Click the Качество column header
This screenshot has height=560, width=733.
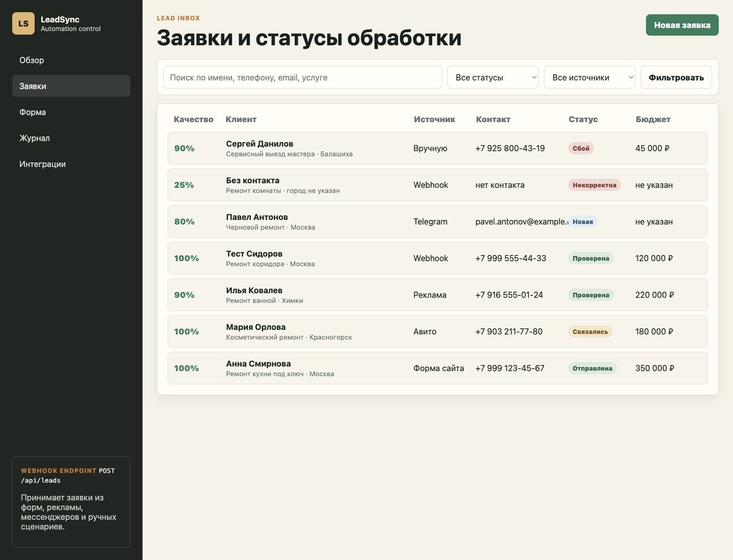pyautogui.click(x=193, y=119)
